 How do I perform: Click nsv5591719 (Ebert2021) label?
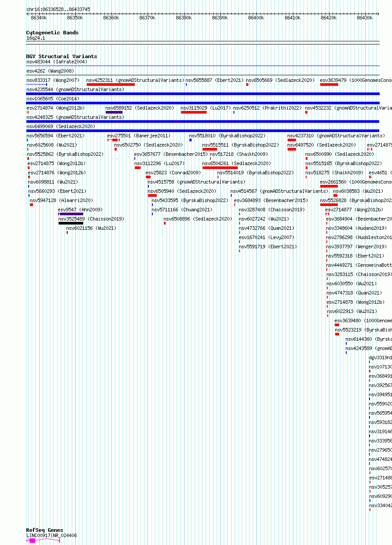(x=268, y=247)
